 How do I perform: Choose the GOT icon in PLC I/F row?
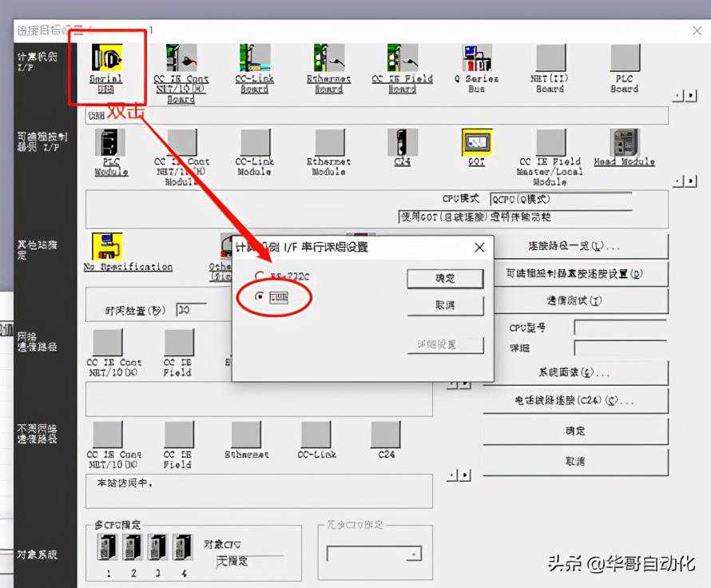coord(476,143)
